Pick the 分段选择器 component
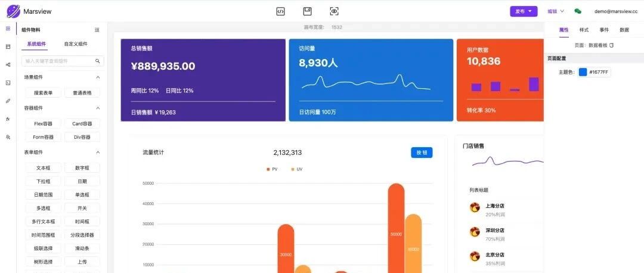This screenshot has height=273, width=644. point(82,235)
